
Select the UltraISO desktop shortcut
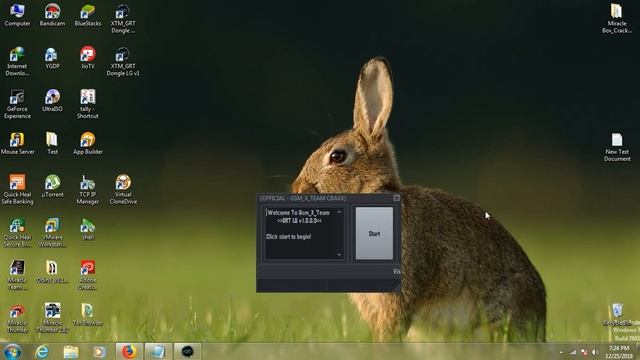tap(52, 100)
